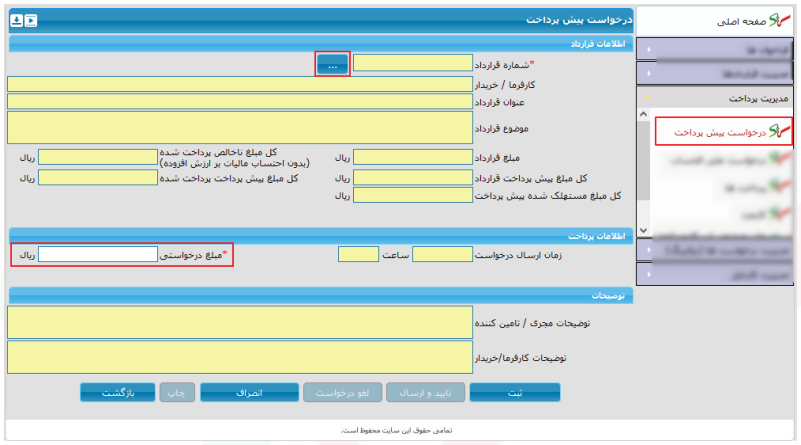
Task: Click the کل مبلغ پیش پرداخت قرارداد field
Action: coord(413,177)
